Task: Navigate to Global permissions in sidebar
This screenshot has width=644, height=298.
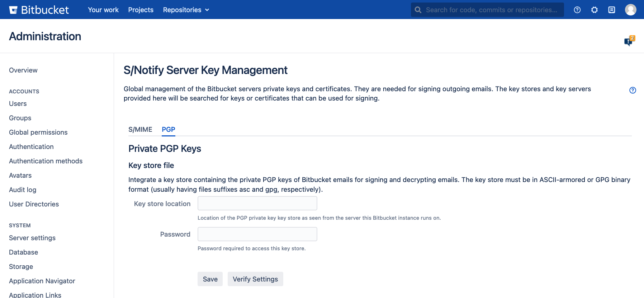Action: pos(38,132)
